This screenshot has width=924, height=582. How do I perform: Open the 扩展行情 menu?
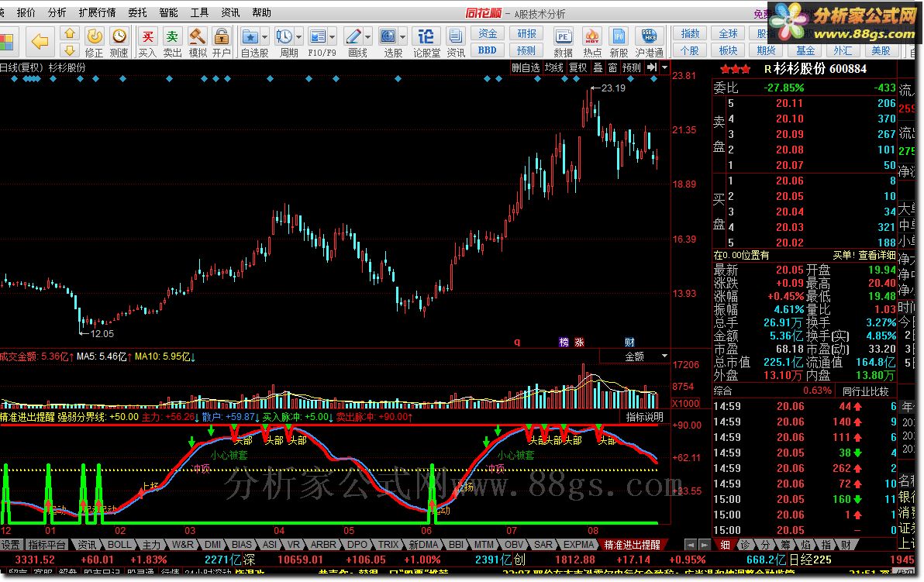[97, 12]
